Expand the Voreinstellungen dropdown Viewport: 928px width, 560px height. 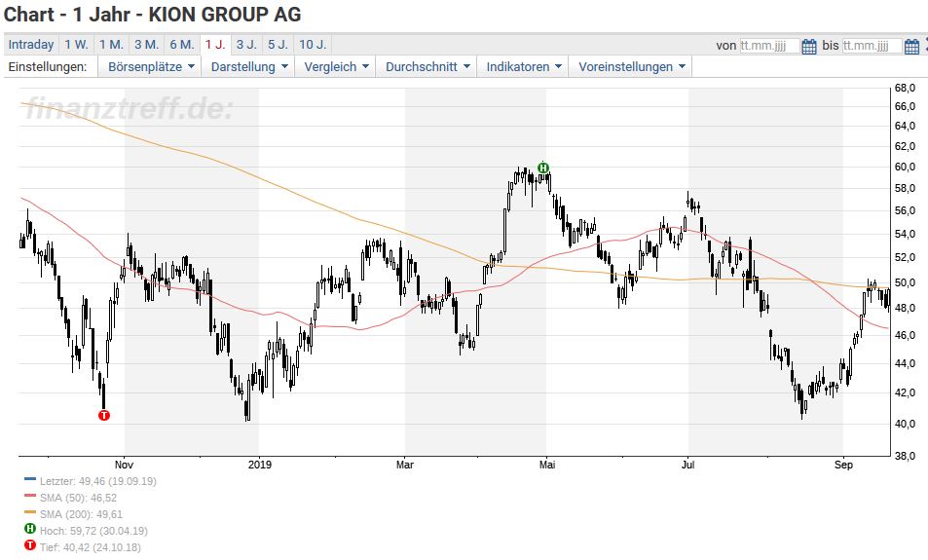(631, 67)
